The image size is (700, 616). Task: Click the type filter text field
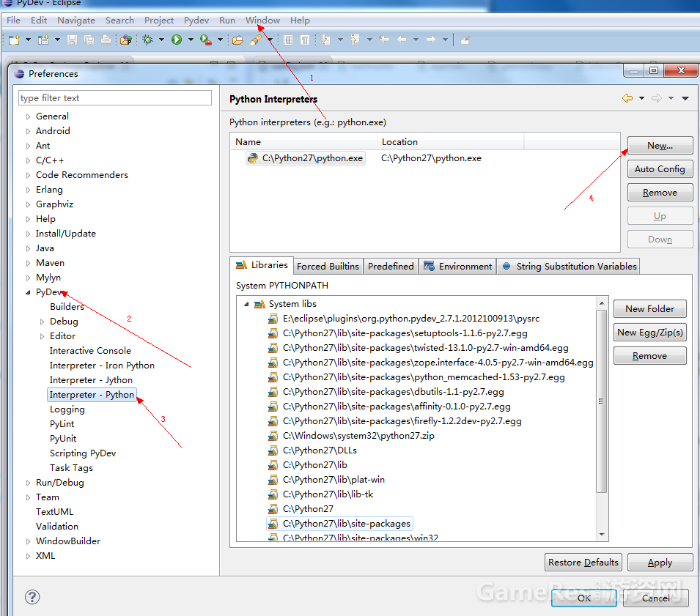115,97
